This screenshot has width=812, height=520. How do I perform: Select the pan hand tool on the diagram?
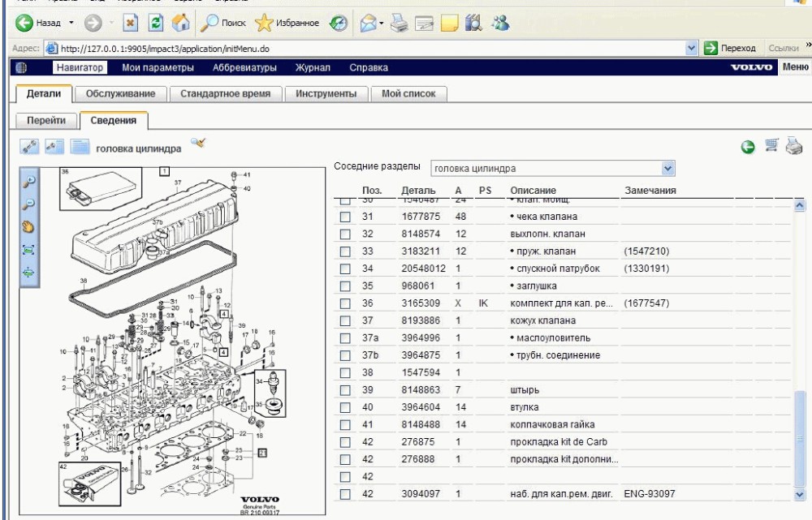(x=28, y=226)
